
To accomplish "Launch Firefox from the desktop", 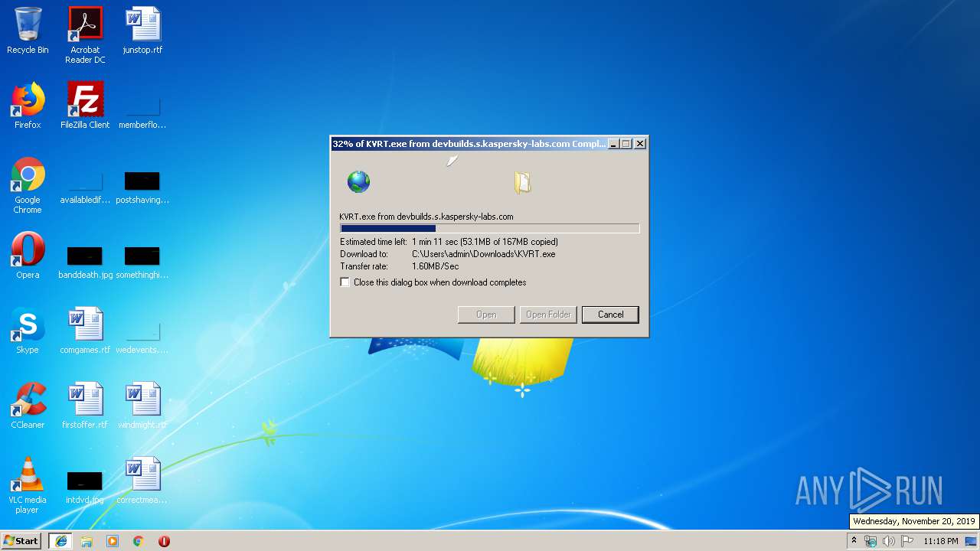I will click(28, 106).
